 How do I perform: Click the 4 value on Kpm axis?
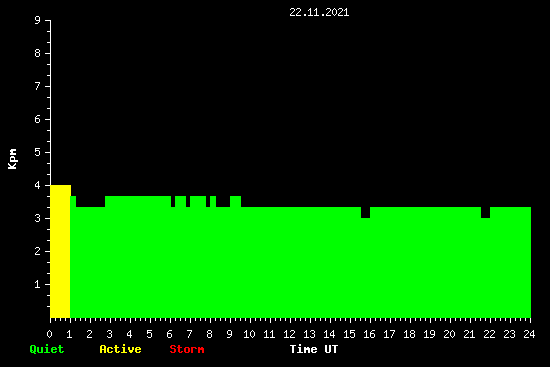tap(38, 185)
